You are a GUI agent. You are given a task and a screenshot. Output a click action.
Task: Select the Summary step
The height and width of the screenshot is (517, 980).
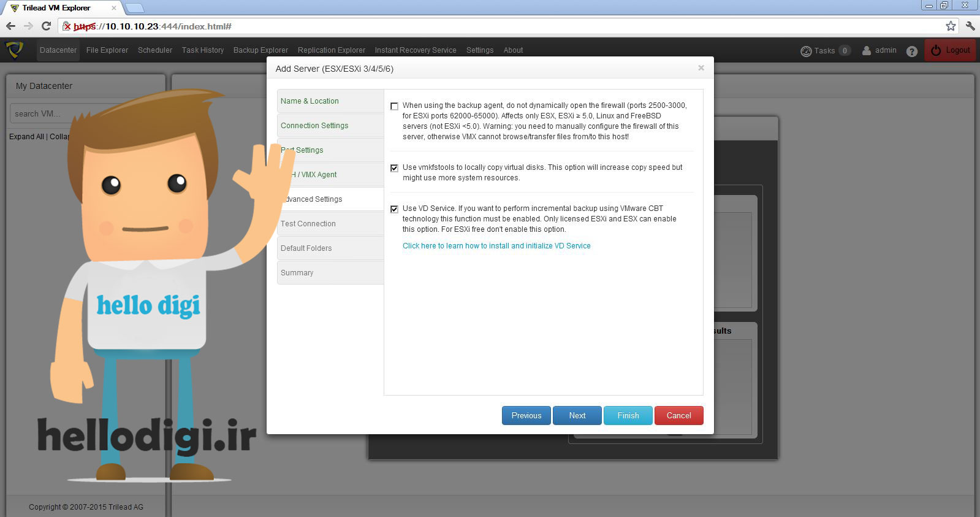pyautogui.click(x=330, y=273)
